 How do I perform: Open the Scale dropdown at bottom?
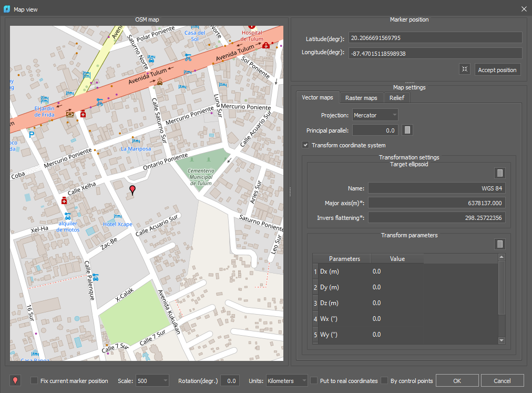coord(152,380)
